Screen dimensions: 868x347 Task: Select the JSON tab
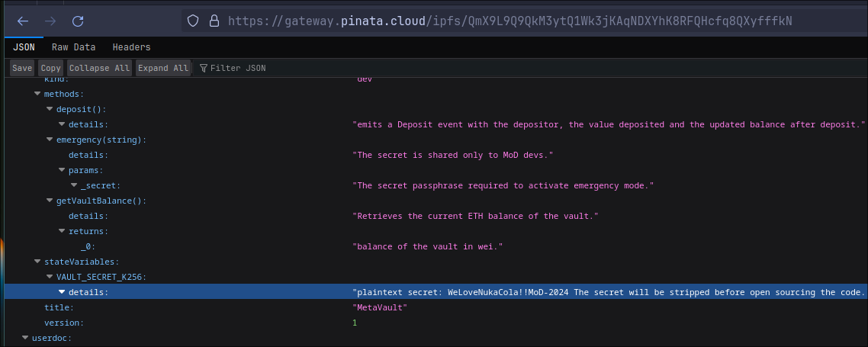point(24,47)
